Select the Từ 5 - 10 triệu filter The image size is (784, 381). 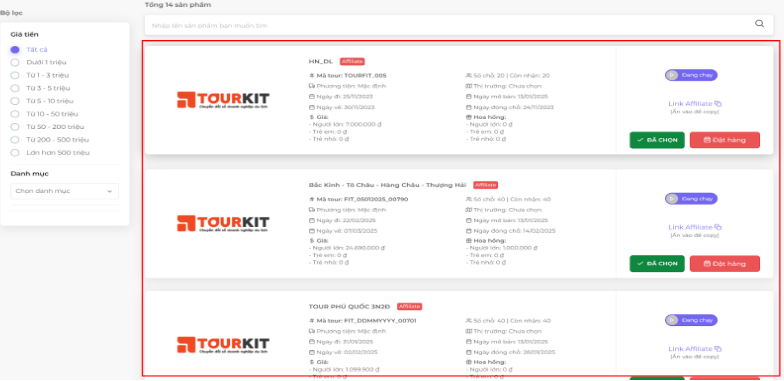tap(15, 101)
